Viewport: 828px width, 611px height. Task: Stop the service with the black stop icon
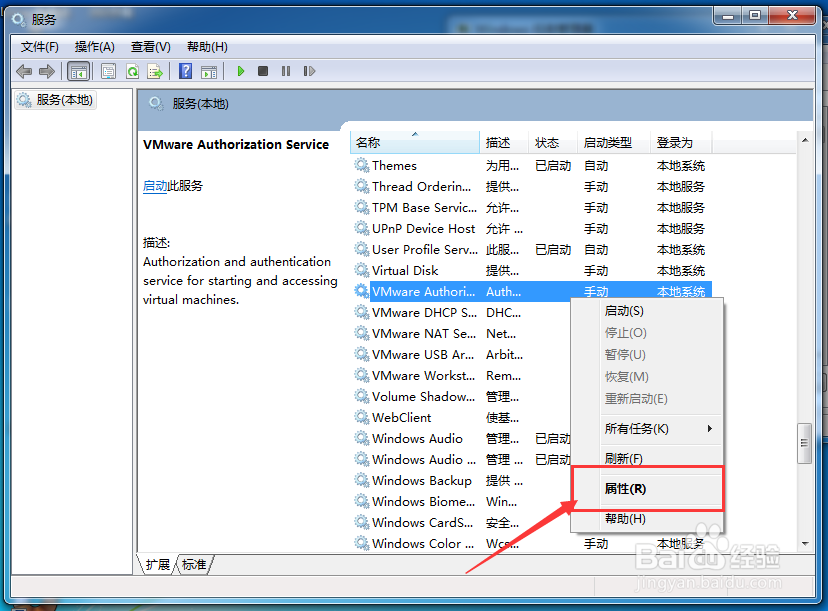coord(263,70)
